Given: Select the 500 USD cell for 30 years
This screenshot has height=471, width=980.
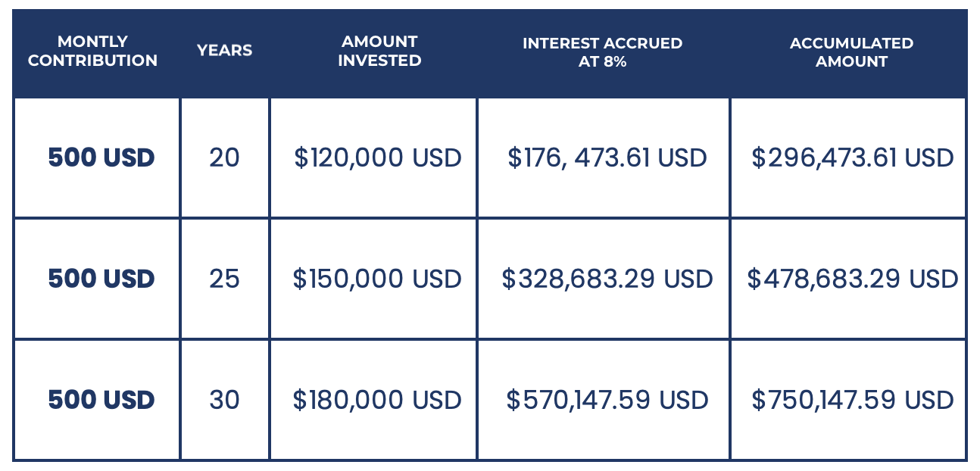Looking at the screenshot, I should [x=101, y=400].
